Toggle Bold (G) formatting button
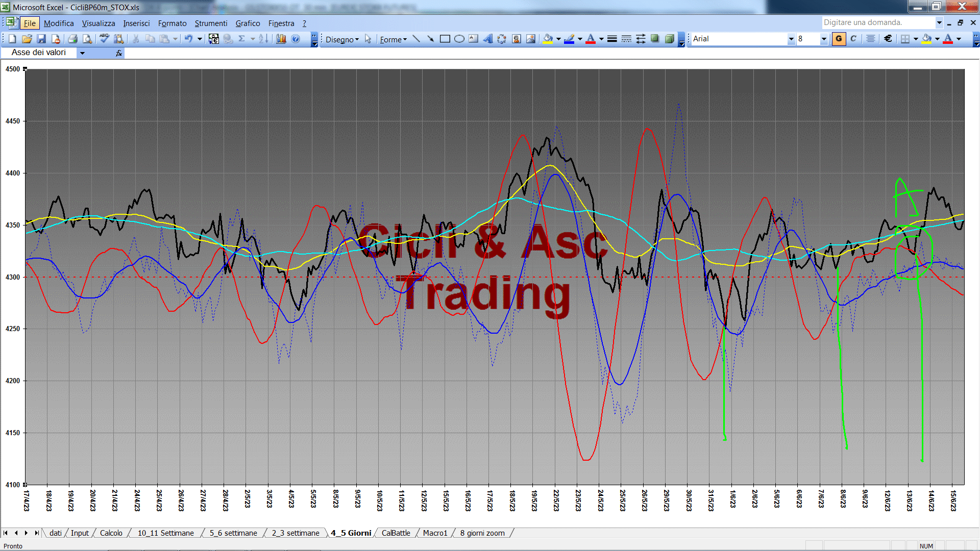The width and height of the screenshot is (980, 551). click(839, 39)
